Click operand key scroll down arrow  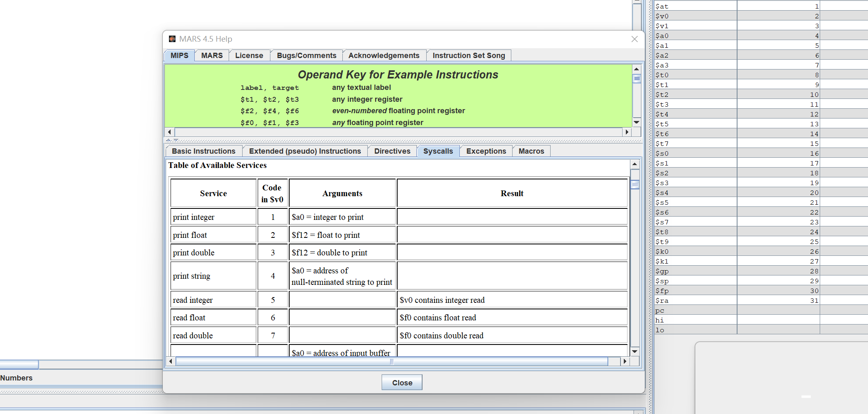click(x=636, y=122)
